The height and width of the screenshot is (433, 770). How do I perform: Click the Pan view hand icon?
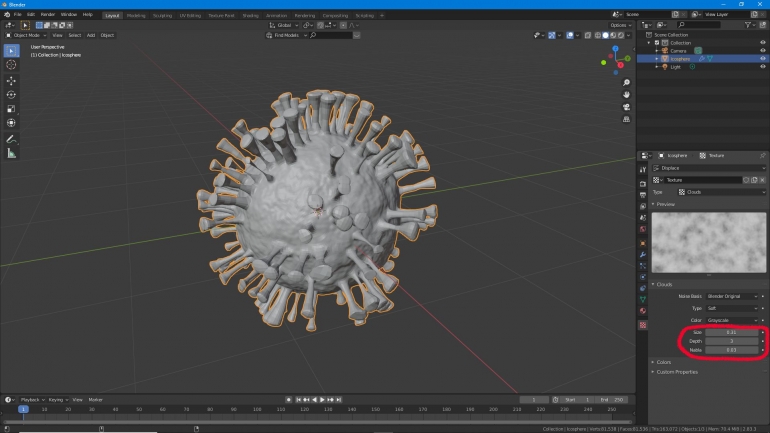point(626,95)
